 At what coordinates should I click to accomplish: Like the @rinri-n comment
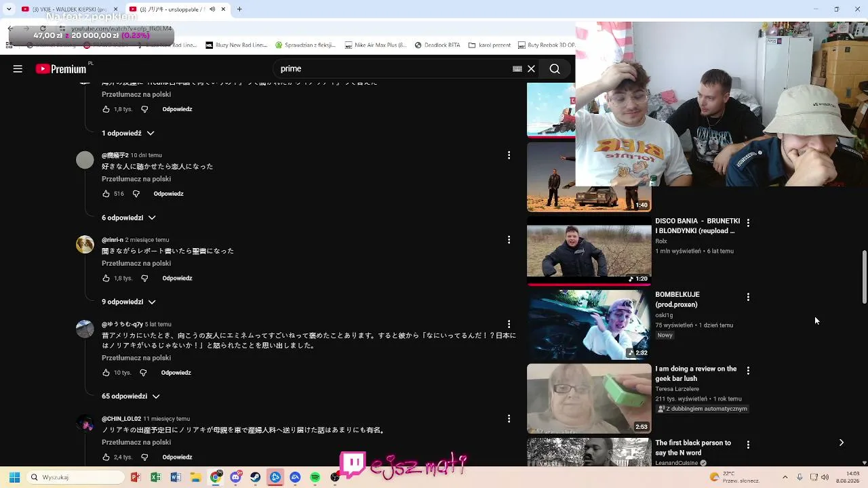point(106,278)
